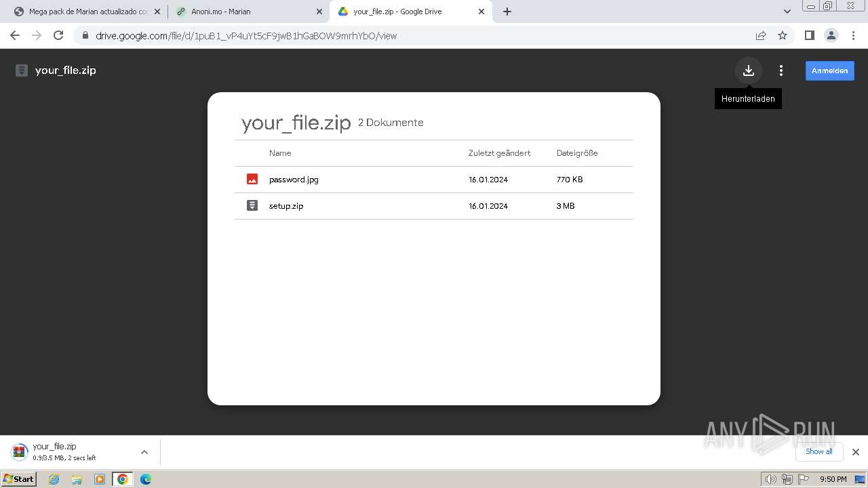Click the volume speaker tray icon
The width and height of the screenshot is (868, 488).
click(770, 479)
